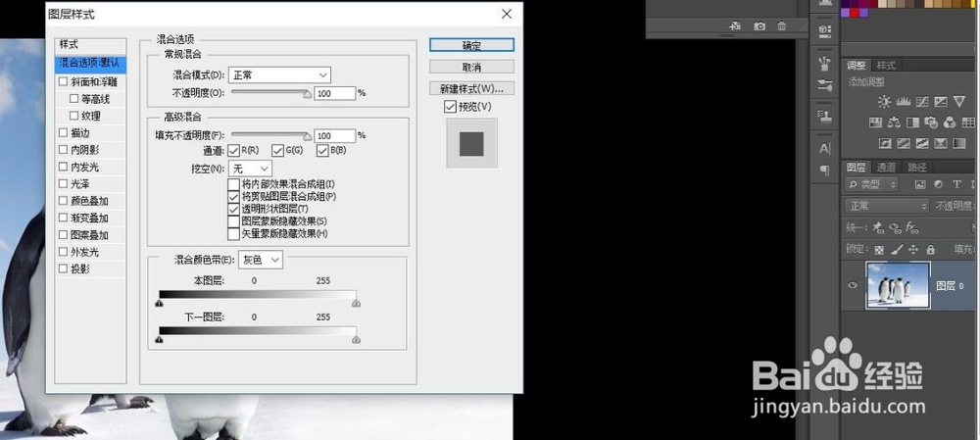The image size is (980, 440).
Task: Add a Photo Filter adjustment
Action: [931, 122]
